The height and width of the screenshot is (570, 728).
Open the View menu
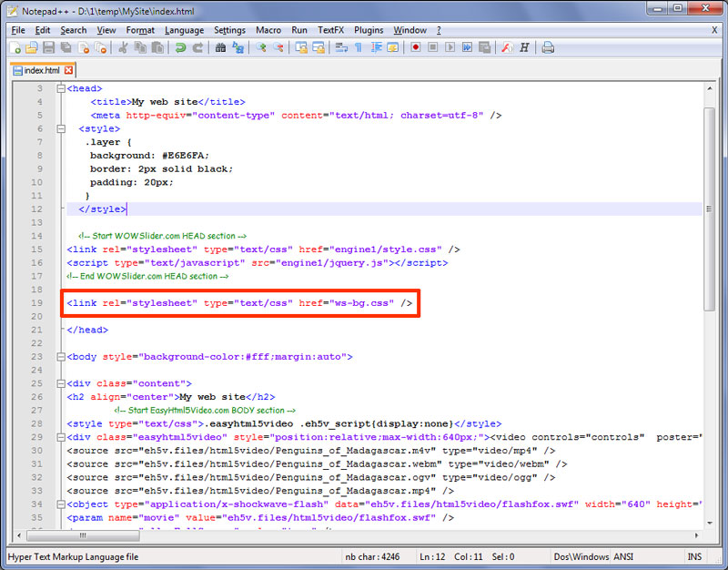[106, 30]
